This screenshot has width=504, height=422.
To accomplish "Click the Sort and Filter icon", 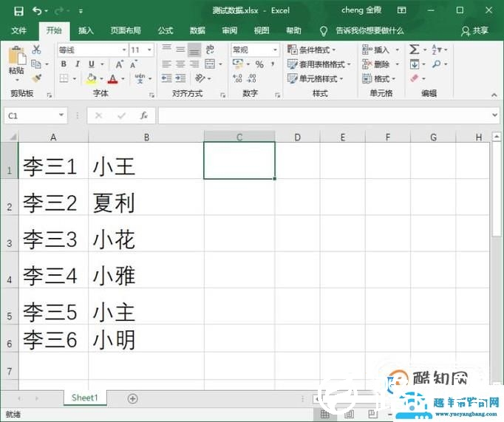I will (x=437, y=50).
